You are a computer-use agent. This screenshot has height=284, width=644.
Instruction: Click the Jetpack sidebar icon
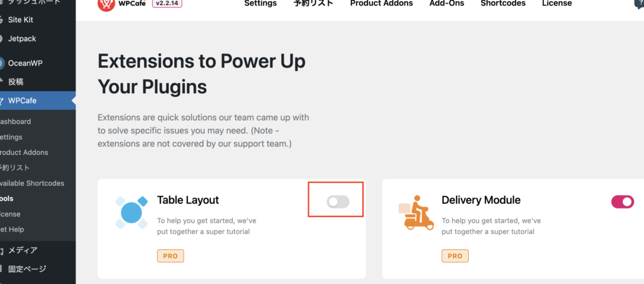tap(2, 38)
